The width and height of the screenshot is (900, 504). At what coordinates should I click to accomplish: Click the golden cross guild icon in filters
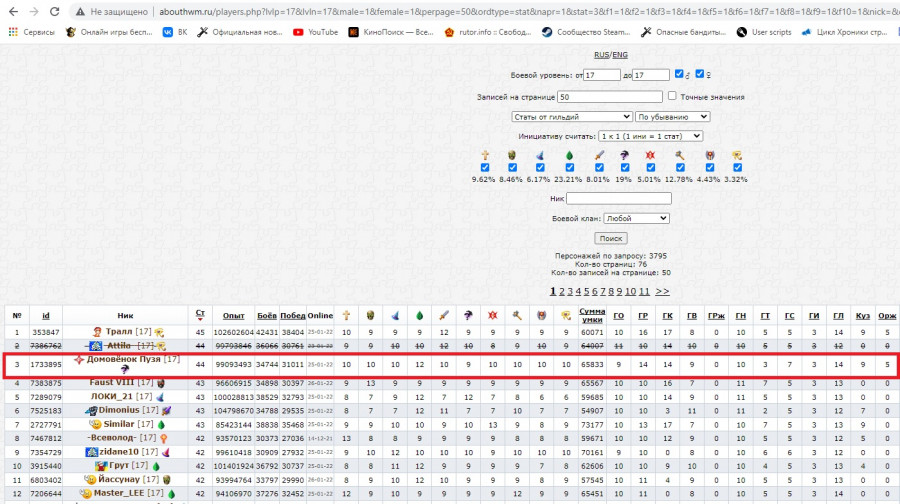483,155
